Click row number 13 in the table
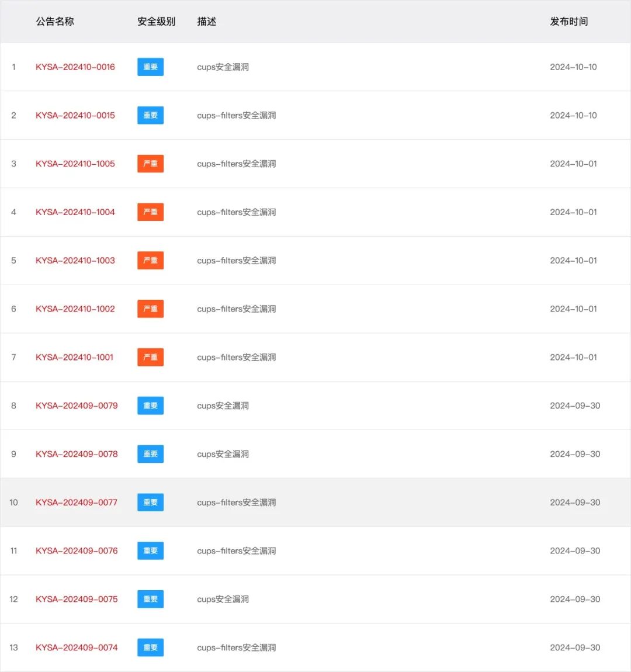This screenshot has width=631, height=672. point(13,647)
